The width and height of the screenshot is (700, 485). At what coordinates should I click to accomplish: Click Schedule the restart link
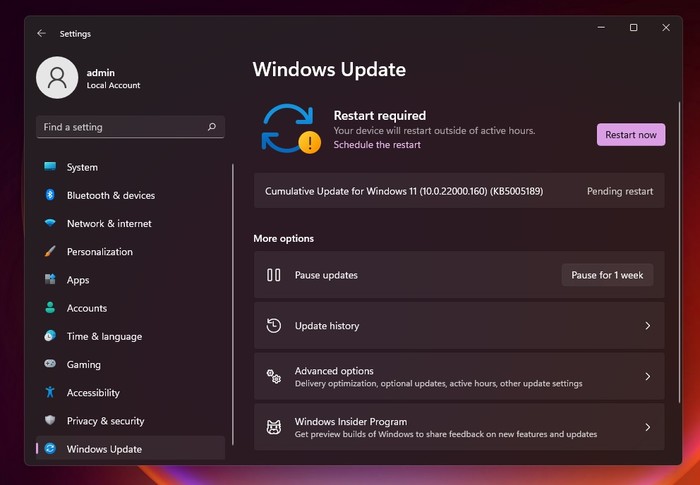pos(377,145)
